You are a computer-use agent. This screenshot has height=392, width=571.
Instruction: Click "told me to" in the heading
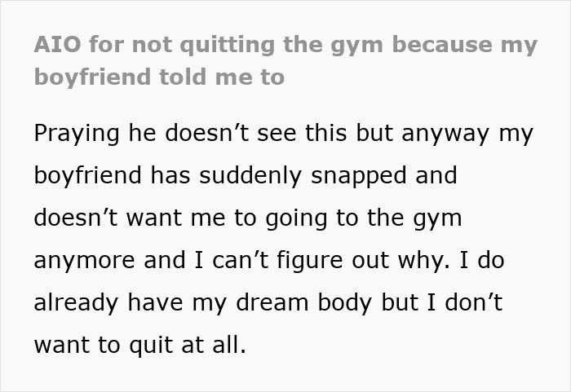click(x=222, y=77)
